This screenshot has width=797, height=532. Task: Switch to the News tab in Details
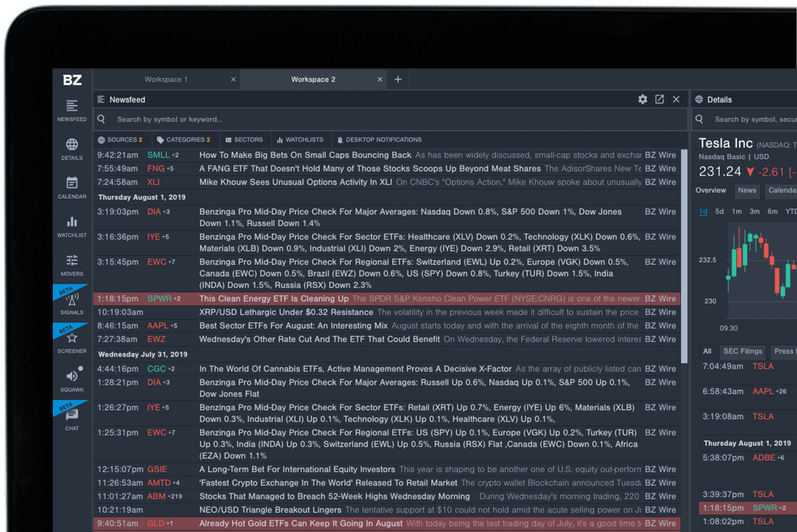(x=747, y=190)
